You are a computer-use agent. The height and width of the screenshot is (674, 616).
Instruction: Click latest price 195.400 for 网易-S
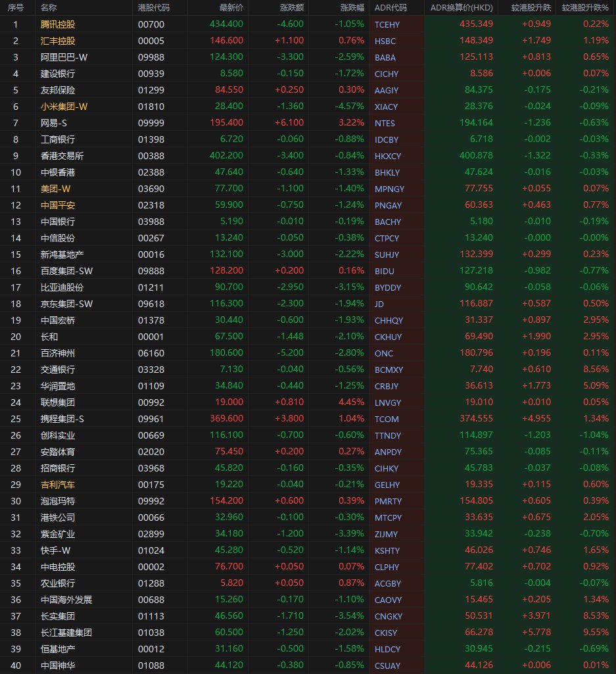point(227,122)
